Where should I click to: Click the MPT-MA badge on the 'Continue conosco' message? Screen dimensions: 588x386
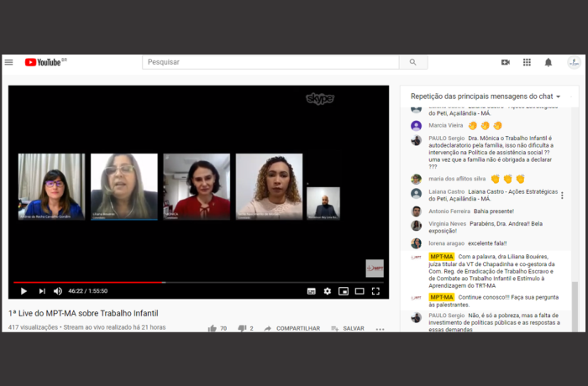(441, 297)
